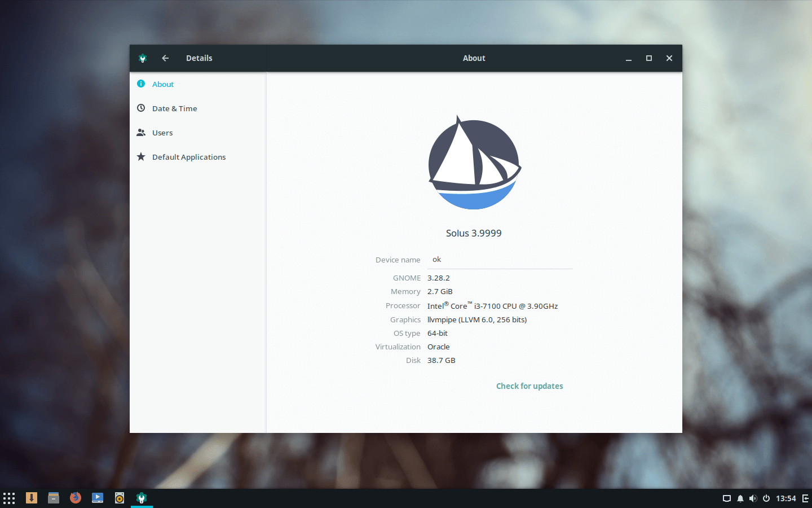Viewport: 812px width, 508px height.
Task: Click Memory value 2.7 GiB
Action: point(440,291)
